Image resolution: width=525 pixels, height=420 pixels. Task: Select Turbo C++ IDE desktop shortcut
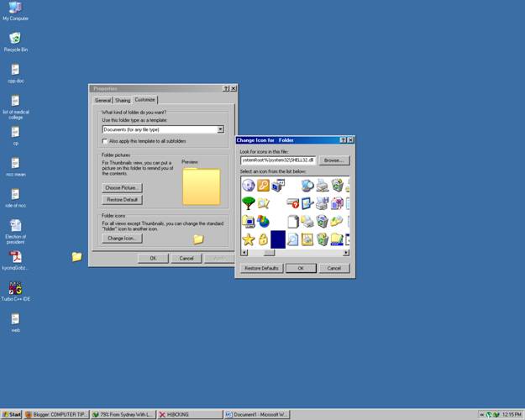15,291
